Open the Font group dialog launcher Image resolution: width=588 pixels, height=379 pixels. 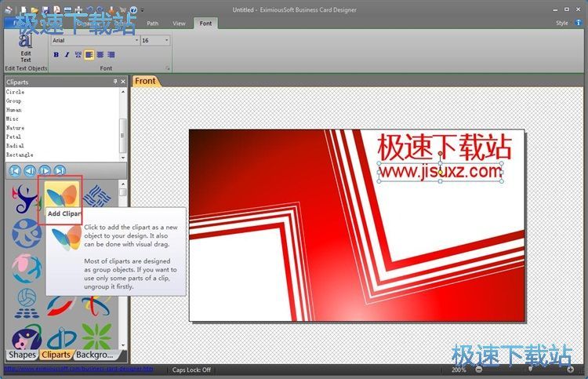[x=168, y=68]
